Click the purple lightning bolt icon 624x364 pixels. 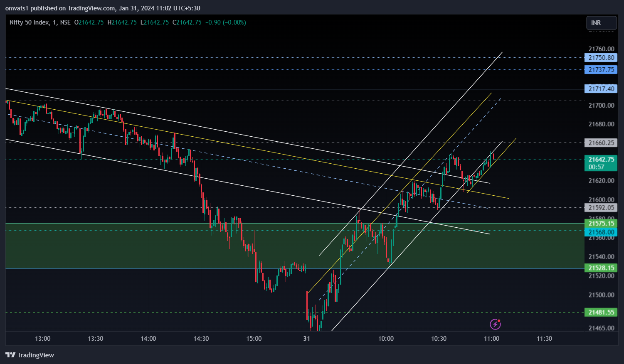[495, 324]
